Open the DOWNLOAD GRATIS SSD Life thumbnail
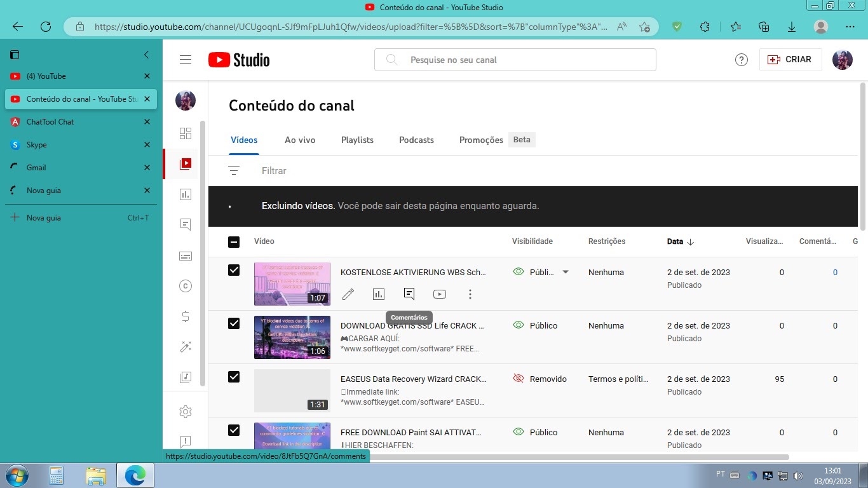The image size is (868, 488). pos(292,337)
